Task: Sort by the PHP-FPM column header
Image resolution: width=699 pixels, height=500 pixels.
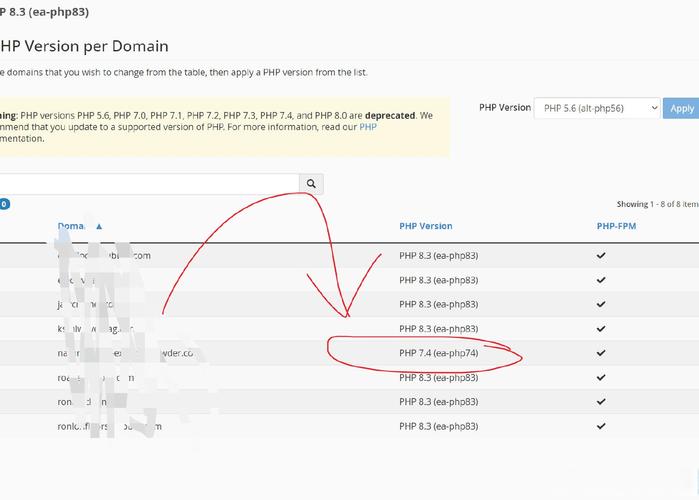Action: click(616, 226)
